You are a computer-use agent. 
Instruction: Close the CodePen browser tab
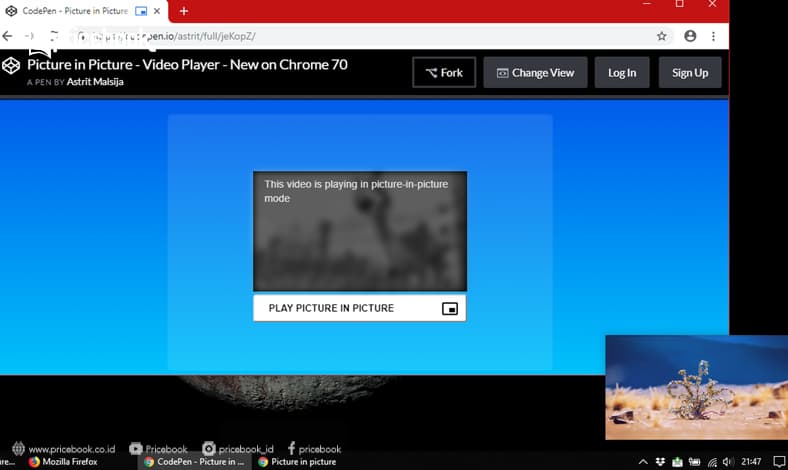(157, 11)
